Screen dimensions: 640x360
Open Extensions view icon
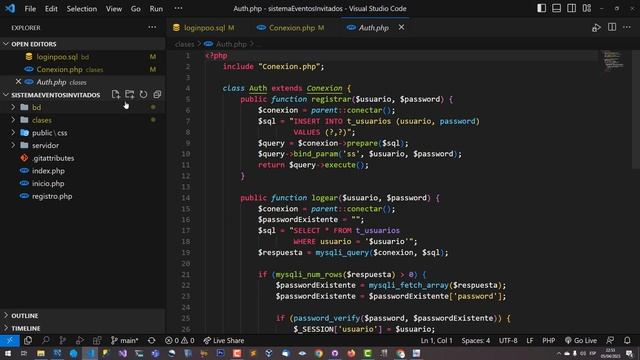click(x=97, y=340)
